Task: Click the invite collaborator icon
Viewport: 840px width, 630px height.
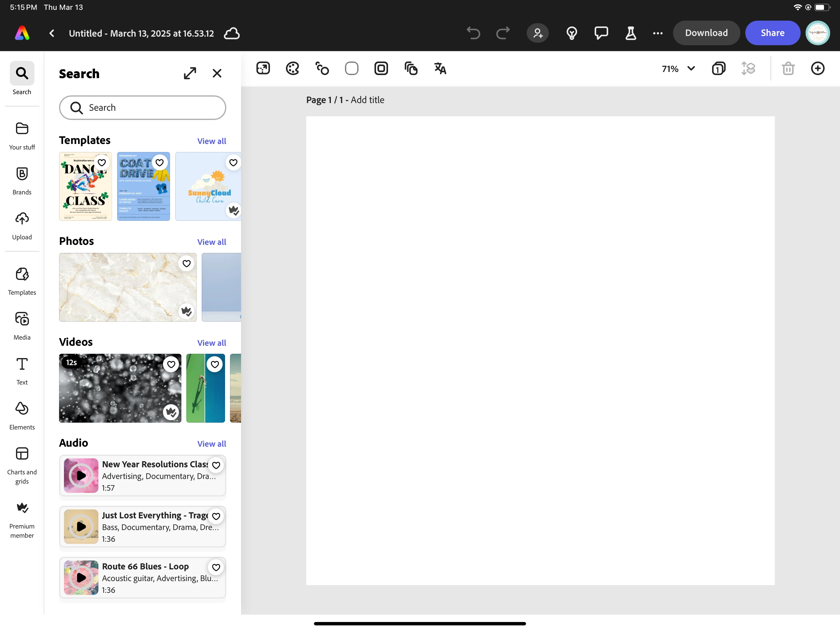Action: pyautogui.click(x=537, y=33)
